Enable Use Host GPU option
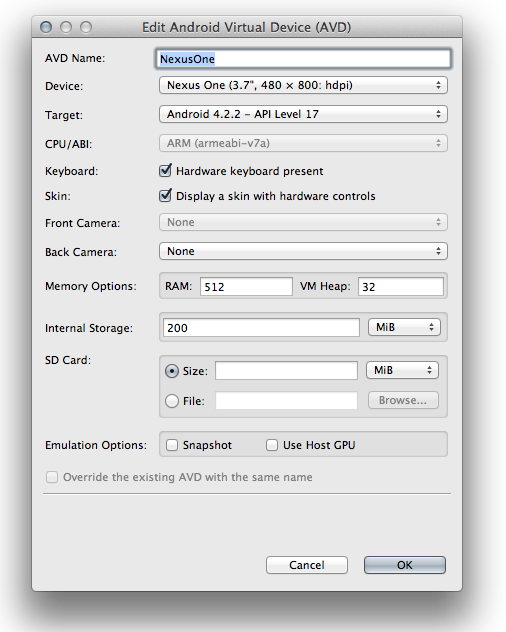This screenshot has width=506, height=632. click(272, 445)
